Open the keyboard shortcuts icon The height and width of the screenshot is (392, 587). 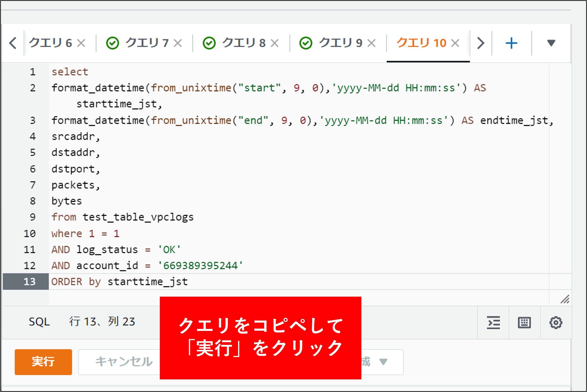coord(524,323)
